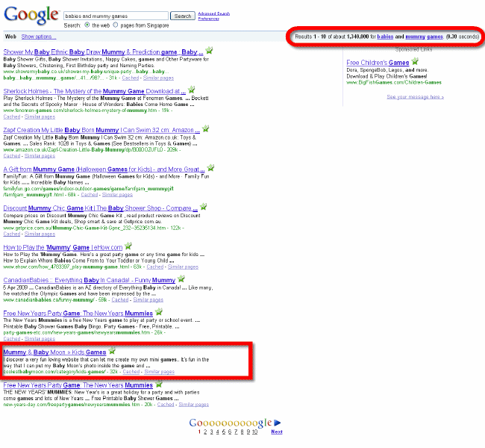This screenshot has width=485, height=448.
Task: Open Advanced Search link
Action: (213, 13)
